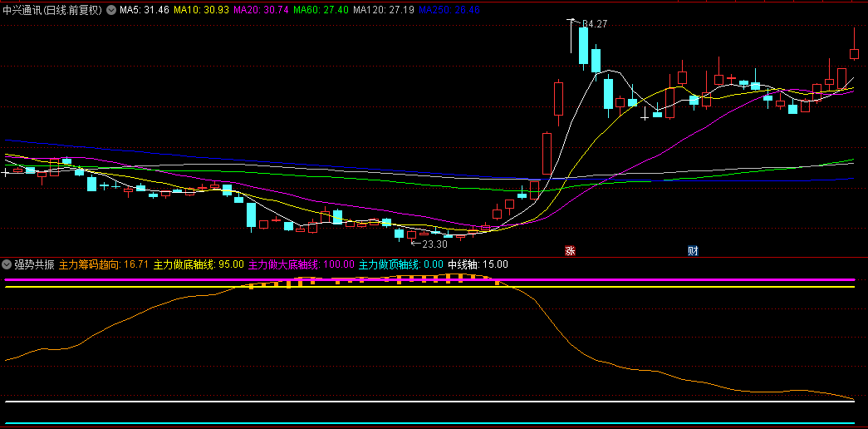The height and width of the screenshot is (429, 868).
Task: Click the 主力做大底轴线: 100.00 label
Action: tap(302, 264)
